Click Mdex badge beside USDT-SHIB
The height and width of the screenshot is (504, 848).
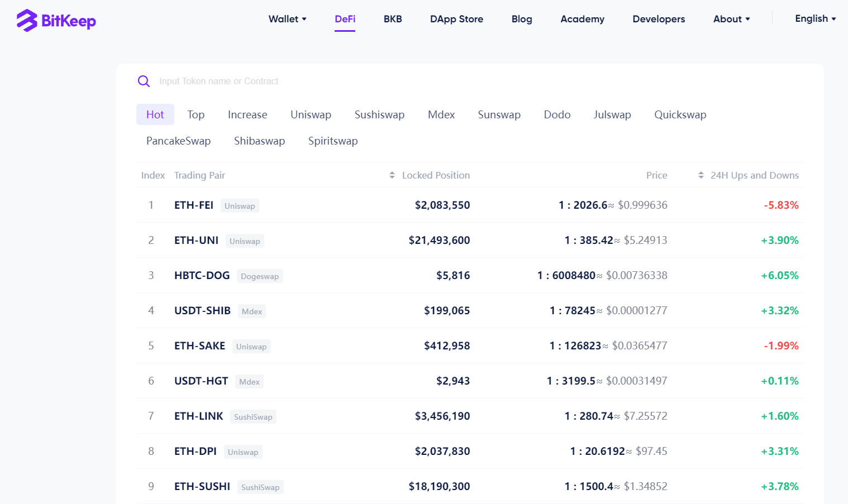252,311
